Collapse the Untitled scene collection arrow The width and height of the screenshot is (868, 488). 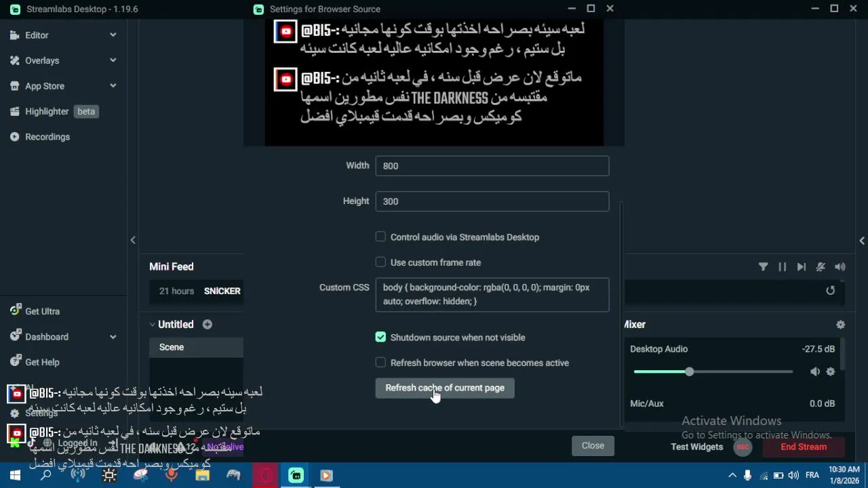(152, 325)
